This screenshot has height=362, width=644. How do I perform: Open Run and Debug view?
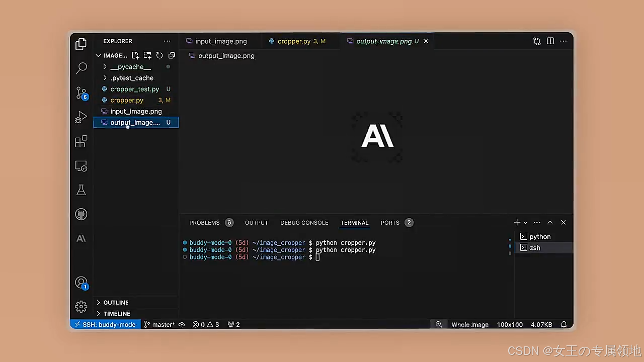pyautogui.click(x=81, y=118)
